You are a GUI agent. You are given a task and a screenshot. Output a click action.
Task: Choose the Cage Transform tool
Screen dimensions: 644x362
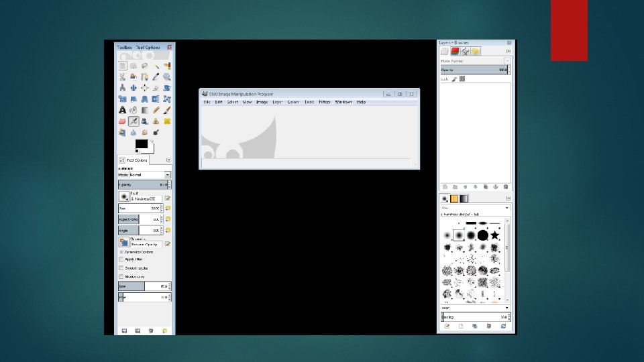point(167,99)
